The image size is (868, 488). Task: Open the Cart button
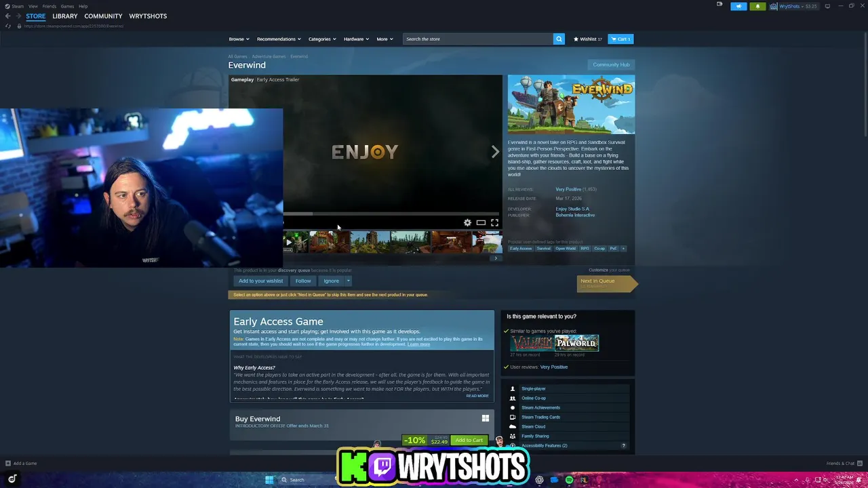[x=620, y=39]
